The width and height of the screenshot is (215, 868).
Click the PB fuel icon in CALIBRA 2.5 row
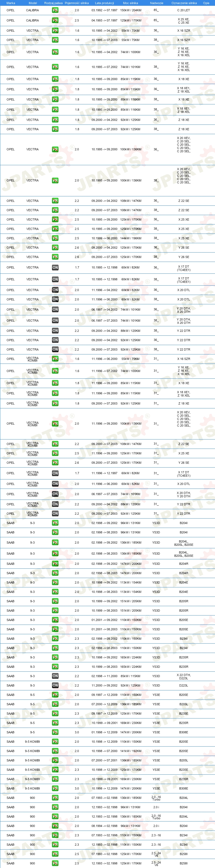55,20
